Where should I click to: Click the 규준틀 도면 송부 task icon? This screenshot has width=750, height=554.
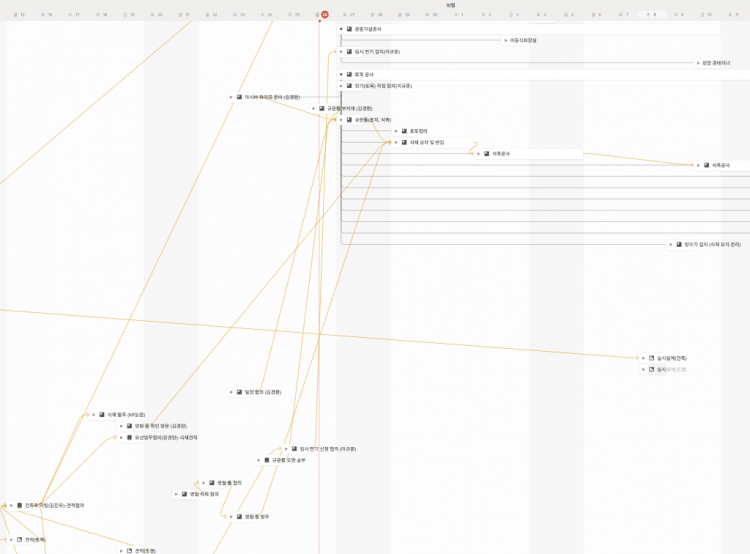[x=266, y=460]
